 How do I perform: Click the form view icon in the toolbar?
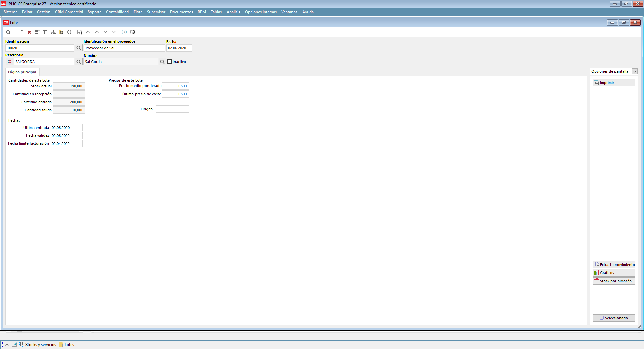37,32
